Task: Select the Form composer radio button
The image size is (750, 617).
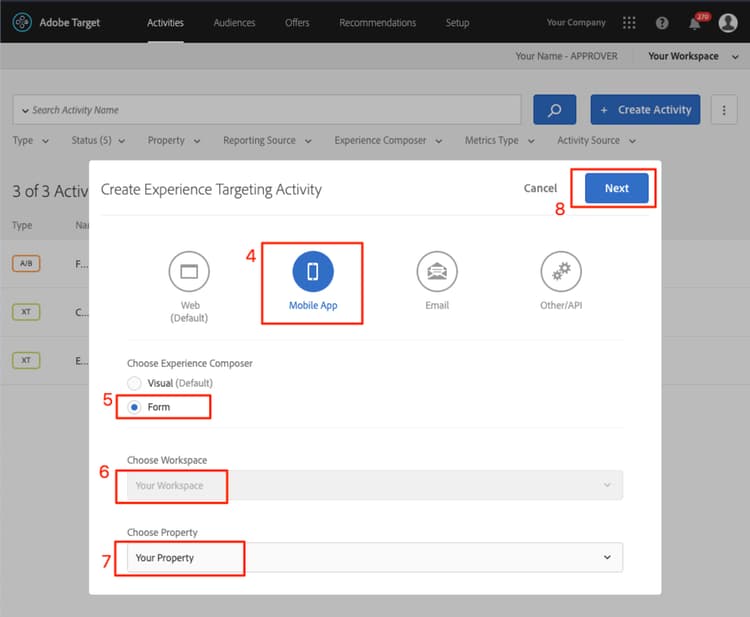Action: coord(134,407)
